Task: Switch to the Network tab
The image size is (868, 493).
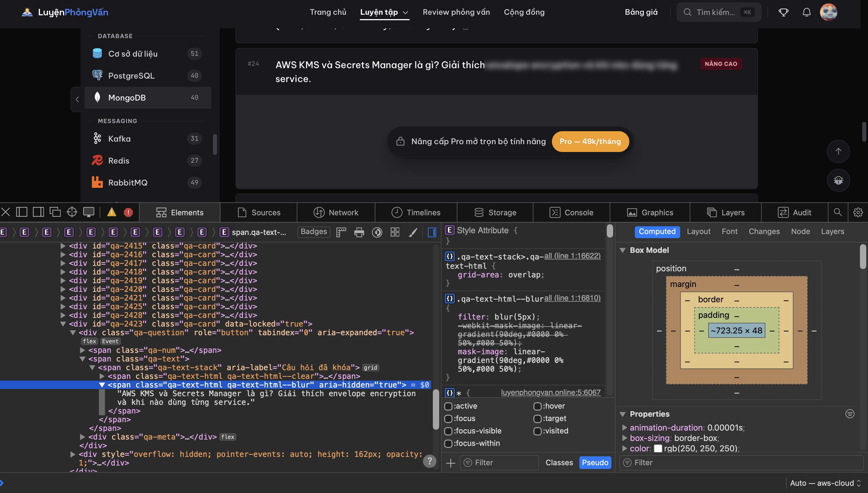Action: 336,213
